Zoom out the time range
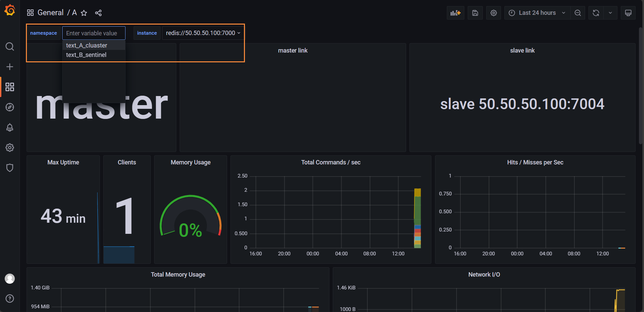The width and height of the screenshot is (644, 312). 578,13
